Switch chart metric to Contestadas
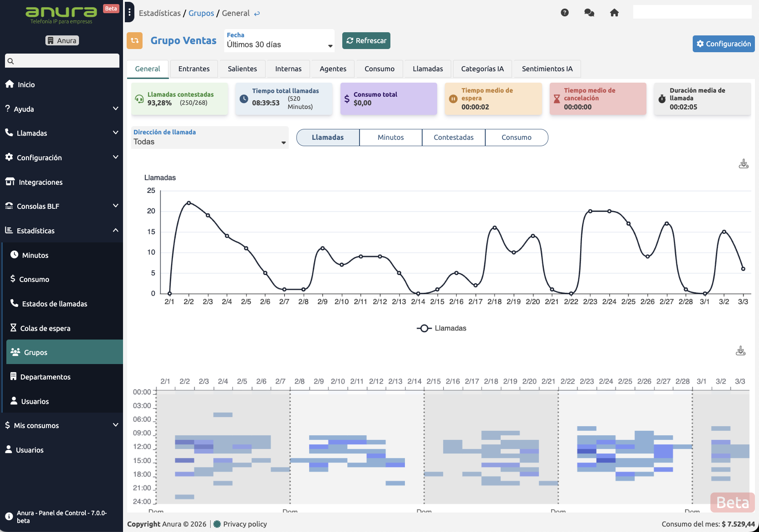 point(453,138)
